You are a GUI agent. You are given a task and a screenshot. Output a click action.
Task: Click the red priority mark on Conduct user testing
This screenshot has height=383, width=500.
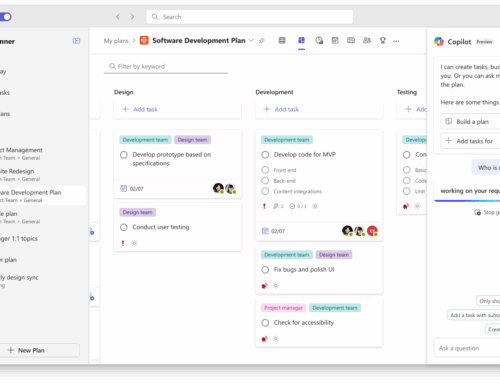click(x=123, y=243)
